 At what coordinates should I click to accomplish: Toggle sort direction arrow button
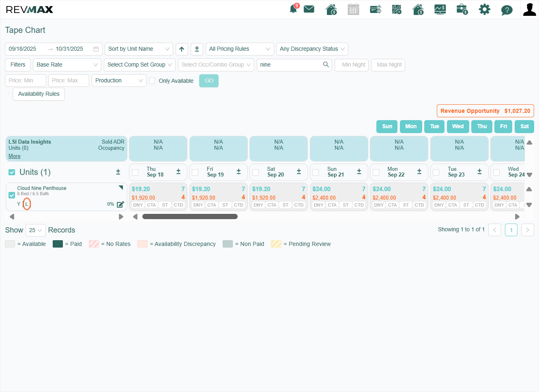pos(182,49)
